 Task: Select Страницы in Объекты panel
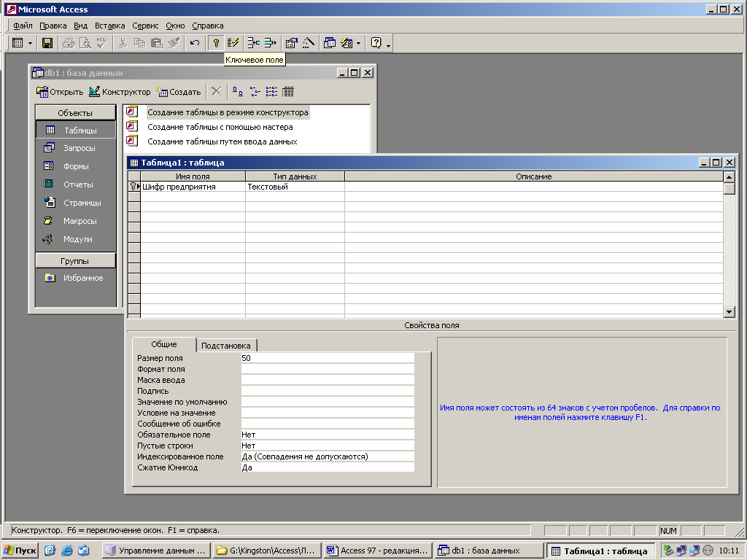(x=75, y=203)
